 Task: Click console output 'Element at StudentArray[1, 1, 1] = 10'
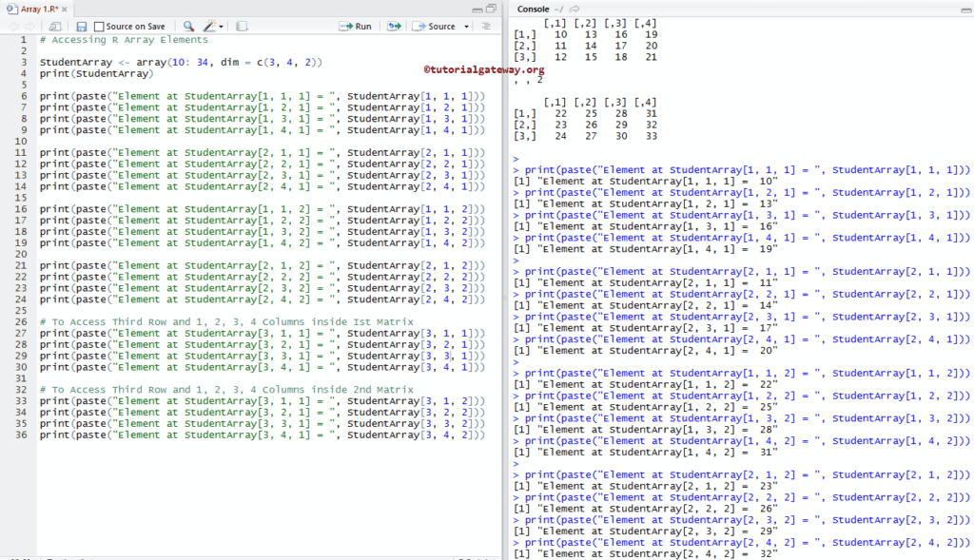pyautogui.click(x=646, y=182)
